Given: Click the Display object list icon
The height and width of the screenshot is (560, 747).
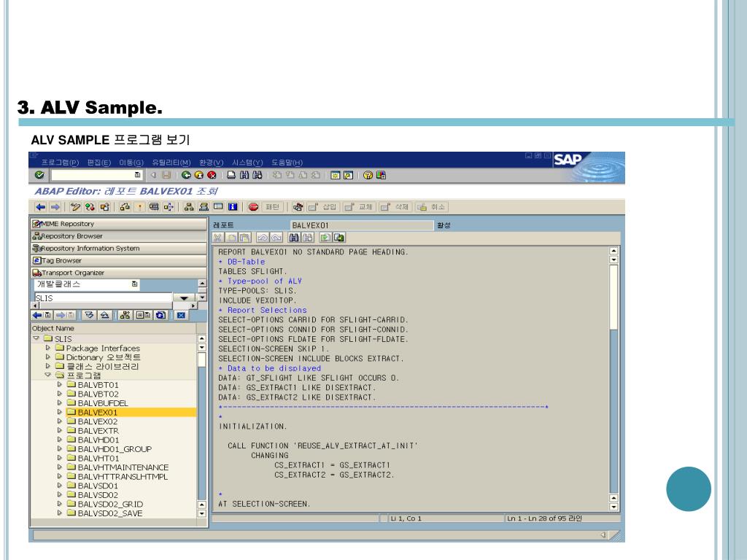Looking at the screenshot, I should pos(189,207).
